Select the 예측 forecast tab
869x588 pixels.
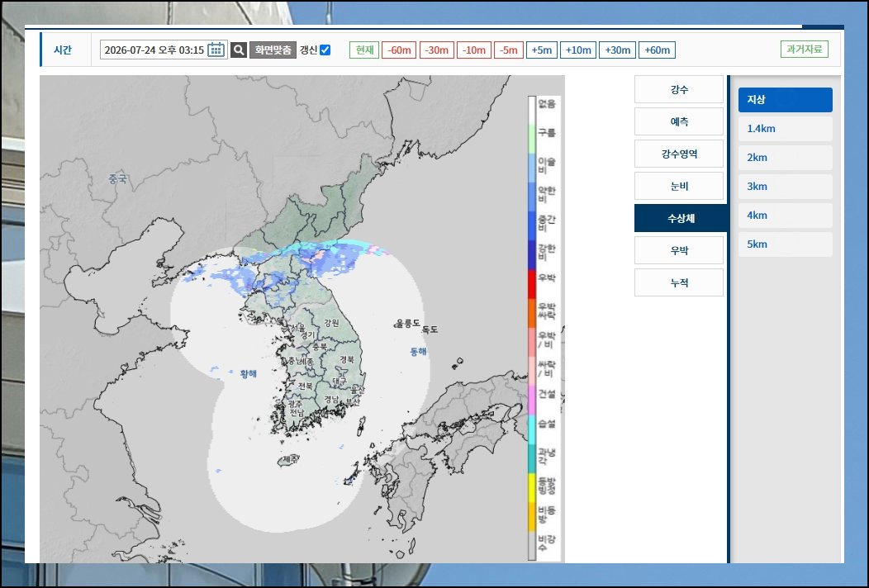679,121
